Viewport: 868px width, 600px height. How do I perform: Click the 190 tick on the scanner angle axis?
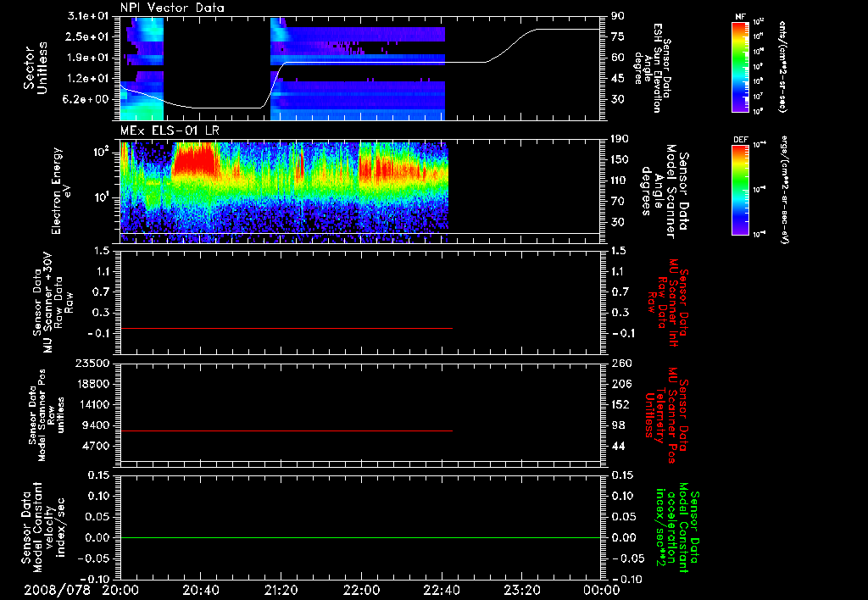621,139
